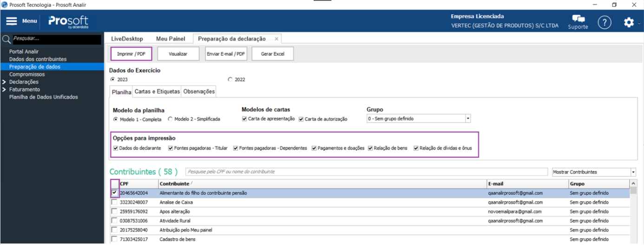Select CPF 33230248007 cell

tap(134, 202)
